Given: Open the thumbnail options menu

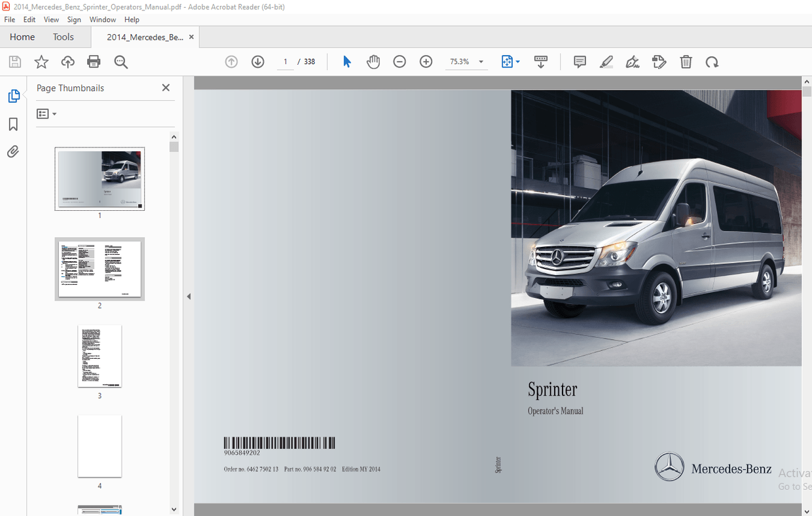Looking at the screenshot, I should (46, 113).
